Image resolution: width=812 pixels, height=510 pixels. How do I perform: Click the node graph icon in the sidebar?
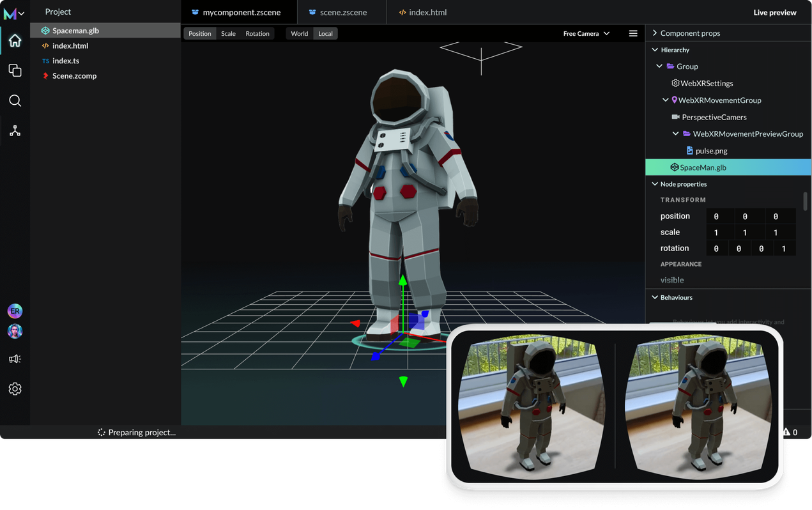point(15,130)
